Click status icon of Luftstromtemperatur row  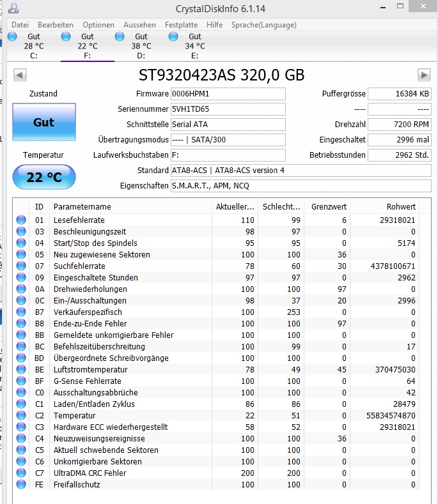tap(21, 369)
